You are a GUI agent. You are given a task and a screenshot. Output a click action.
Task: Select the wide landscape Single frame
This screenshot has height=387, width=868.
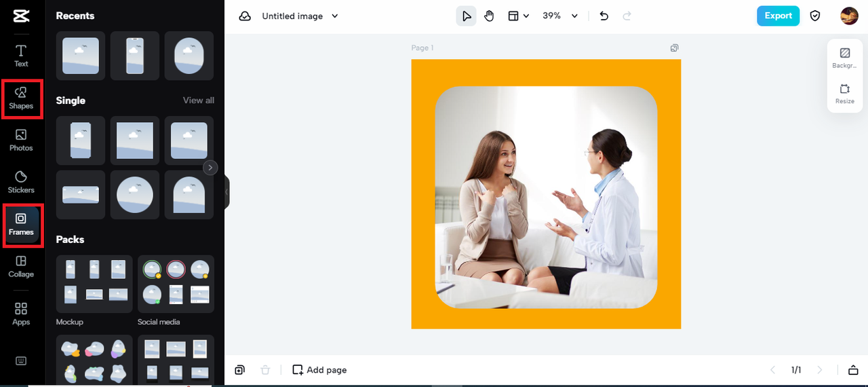[x=81, y=195]
